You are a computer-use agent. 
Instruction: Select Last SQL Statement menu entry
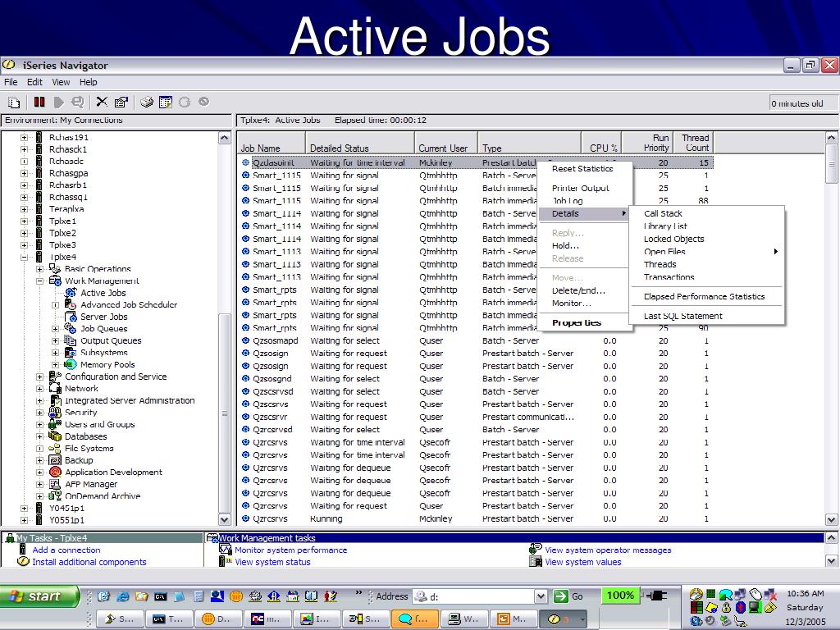coord(683,316)
